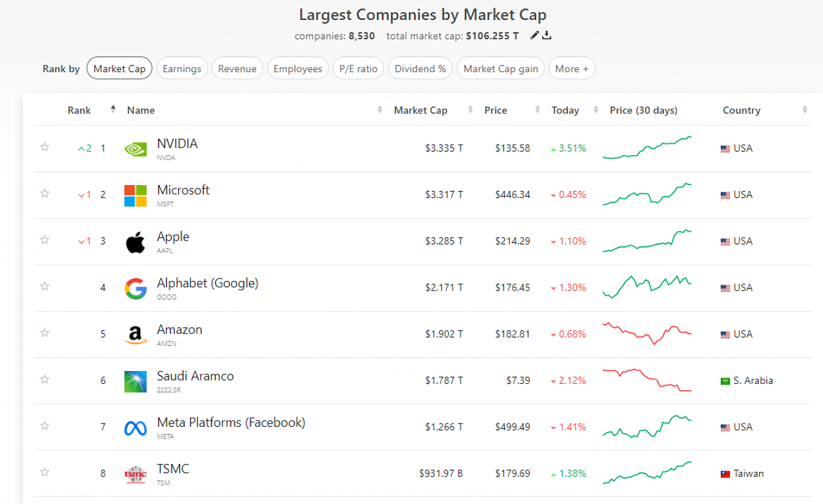Select the Earnings rank-by tab

pyautogui.click(x=182, y=69)
